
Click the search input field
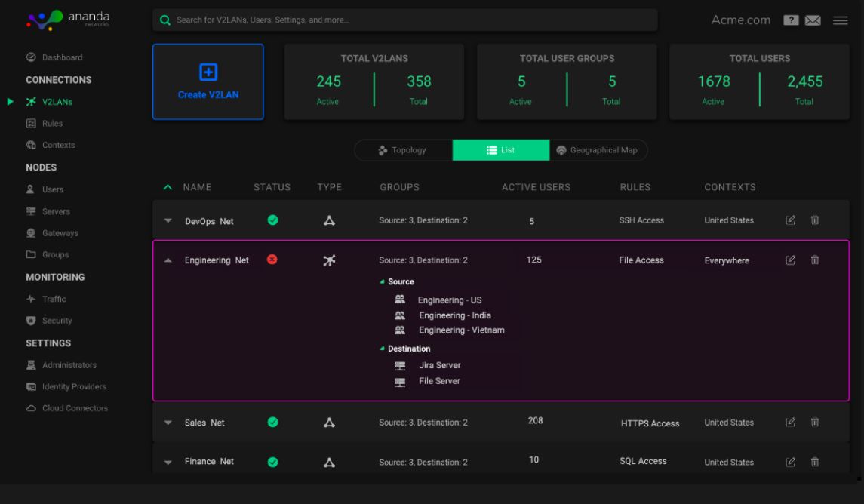[x=405, y=20]
